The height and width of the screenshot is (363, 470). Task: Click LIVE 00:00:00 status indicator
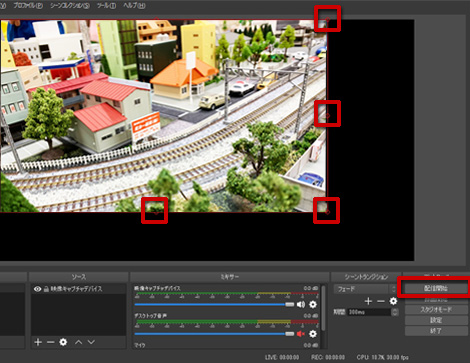pyautogui.click(x=282, y=357)
